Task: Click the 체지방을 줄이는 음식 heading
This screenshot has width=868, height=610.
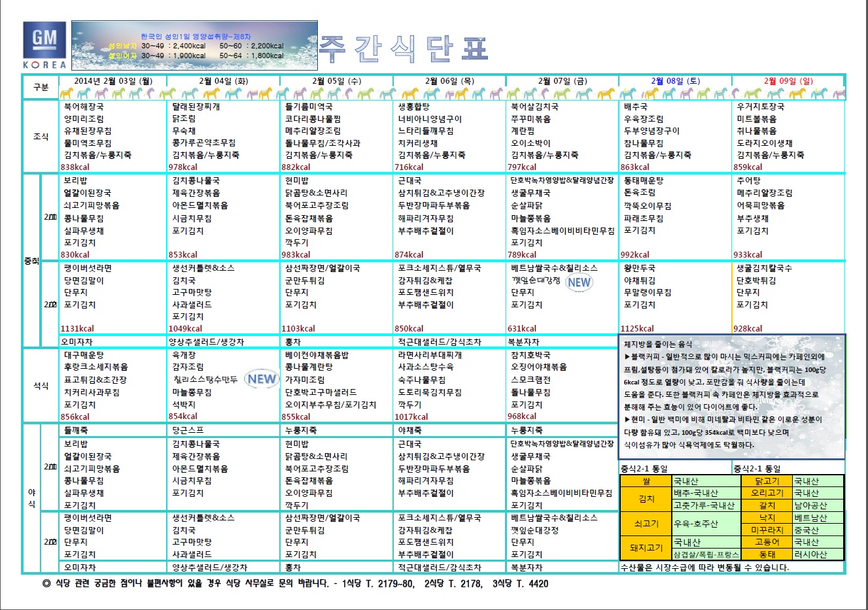Action: (657, 344)
